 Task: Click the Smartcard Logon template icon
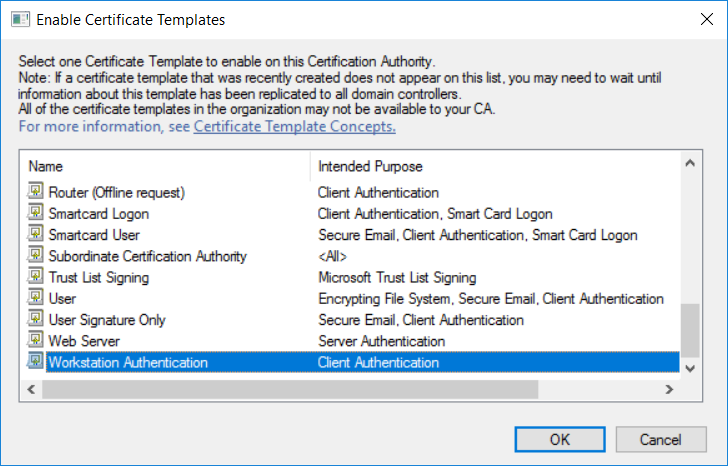click(x=35, y=213)
